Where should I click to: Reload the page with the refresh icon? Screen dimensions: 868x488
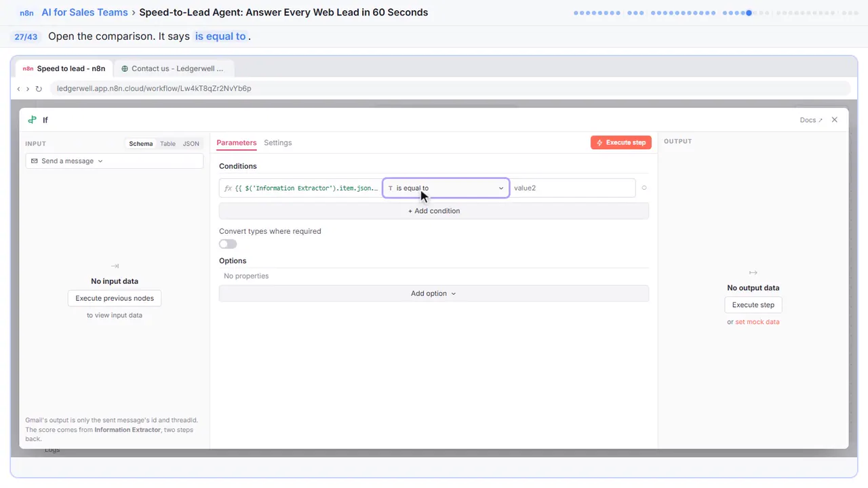click(39, 89)
